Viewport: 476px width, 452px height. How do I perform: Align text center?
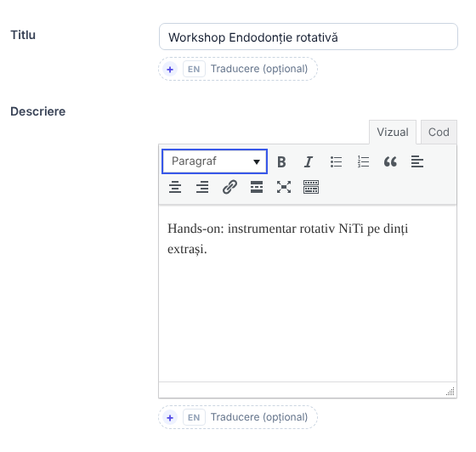(x=175, y=187)
